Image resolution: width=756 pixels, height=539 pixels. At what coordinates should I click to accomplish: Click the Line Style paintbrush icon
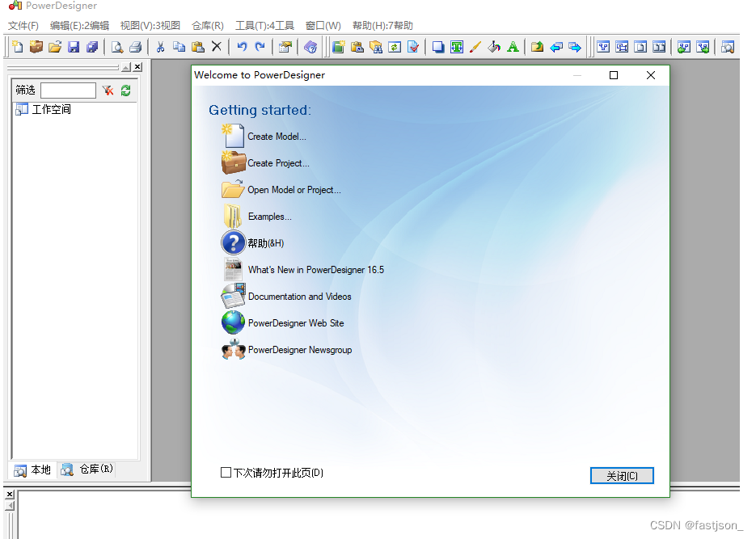(x=475, y=47)
